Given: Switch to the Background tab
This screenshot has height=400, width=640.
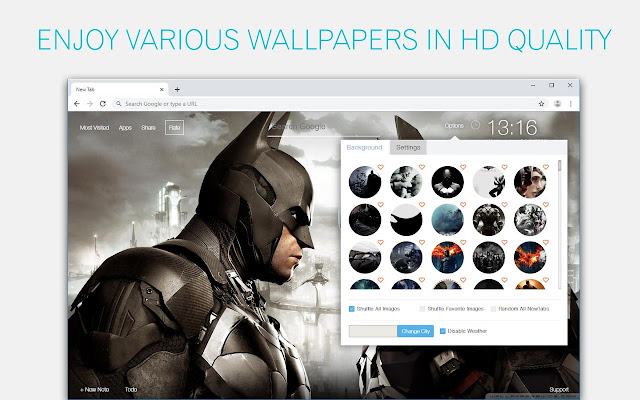Looking at the screenshot, I should [364, 147].
